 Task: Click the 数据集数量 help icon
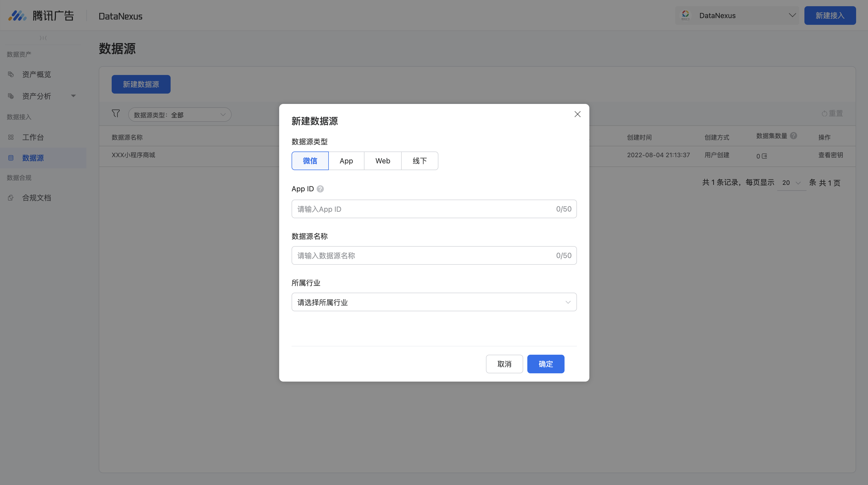[793, 136]
